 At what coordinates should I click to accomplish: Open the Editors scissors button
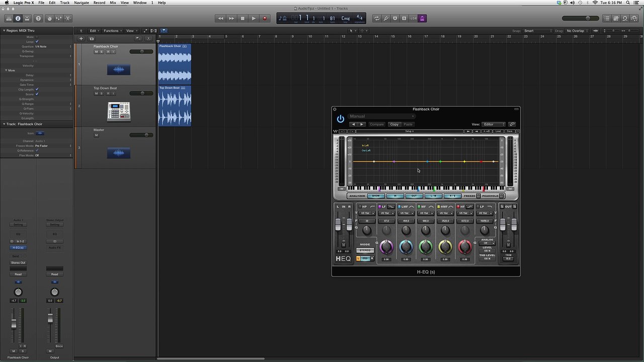(68, 19)
